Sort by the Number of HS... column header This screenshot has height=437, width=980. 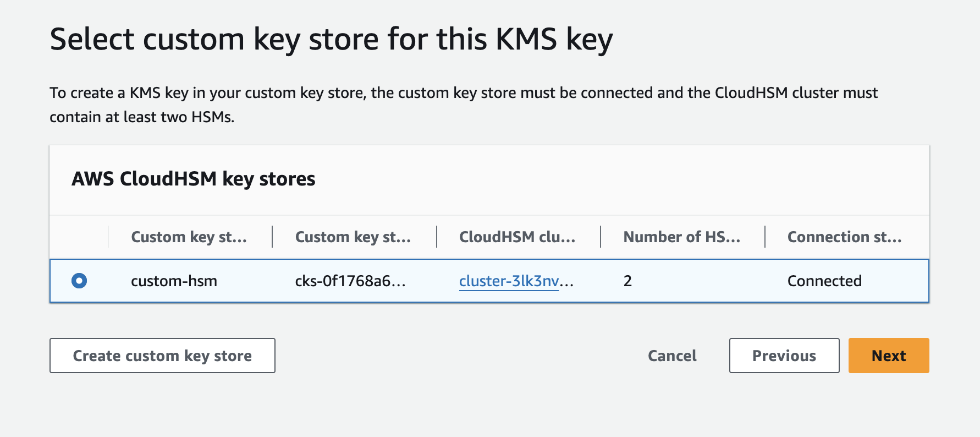(681, 237)
